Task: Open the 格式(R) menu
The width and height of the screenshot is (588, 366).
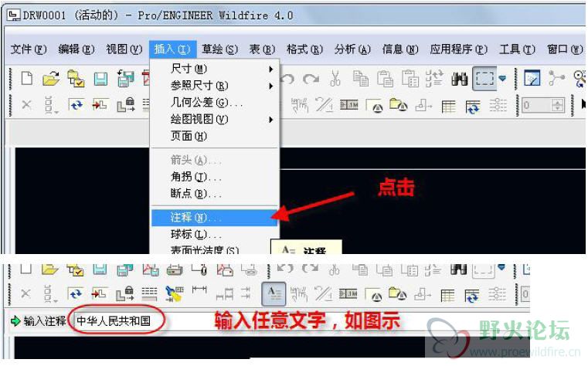Action: pyautogui.click(x=304, y=49)
